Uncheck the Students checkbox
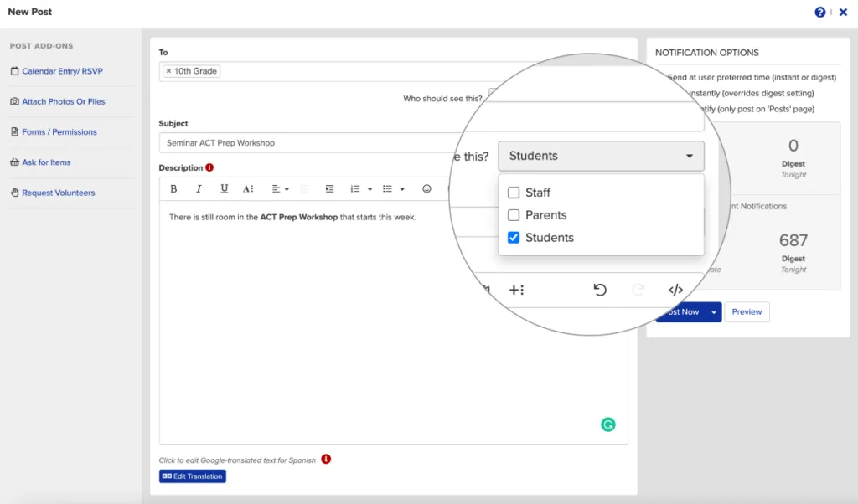 click(514, 238)
